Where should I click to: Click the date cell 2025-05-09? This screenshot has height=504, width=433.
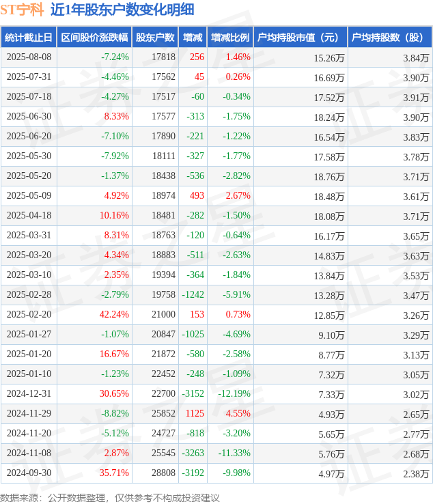[29, 196]
